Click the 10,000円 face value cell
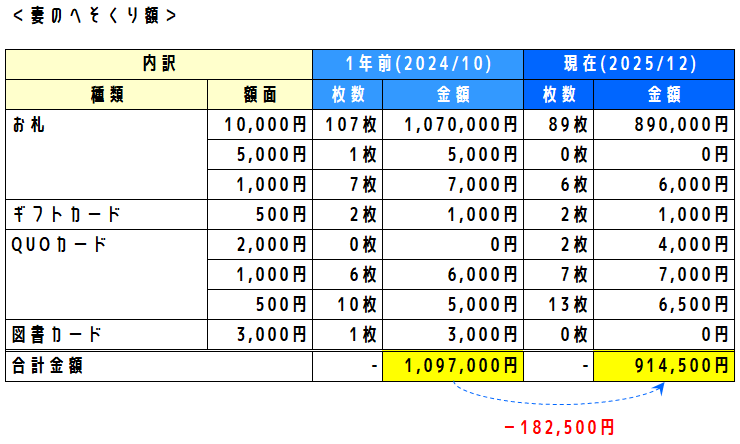 [259, 125]
